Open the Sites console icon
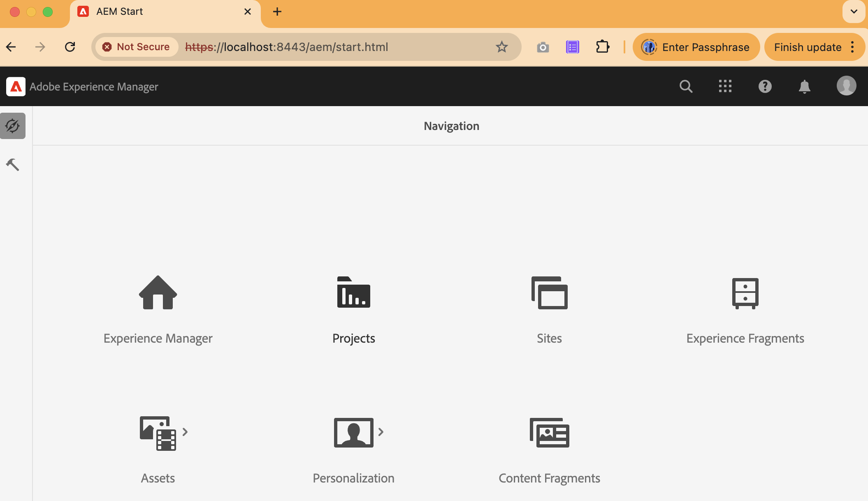Image resolution: width=868 pixels, height=501 pixels. pos(549,292)
